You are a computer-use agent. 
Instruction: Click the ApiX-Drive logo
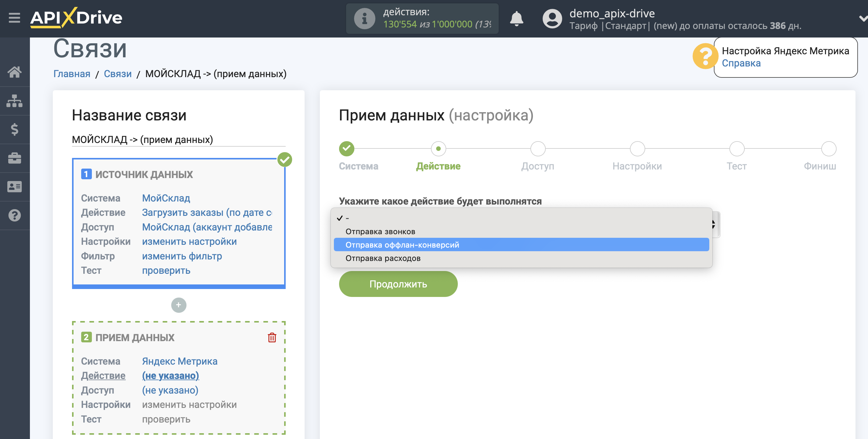click(x=76, y=17)
